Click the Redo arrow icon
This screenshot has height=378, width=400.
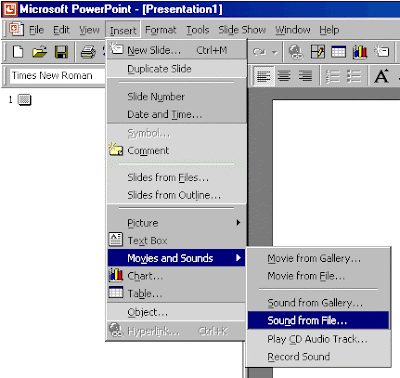click(259, 52)
